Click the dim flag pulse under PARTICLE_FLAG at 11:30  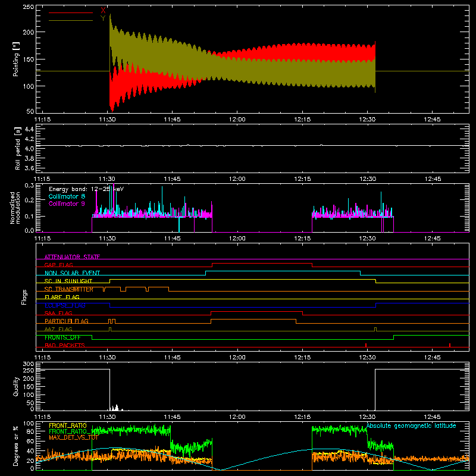[110, 330]
